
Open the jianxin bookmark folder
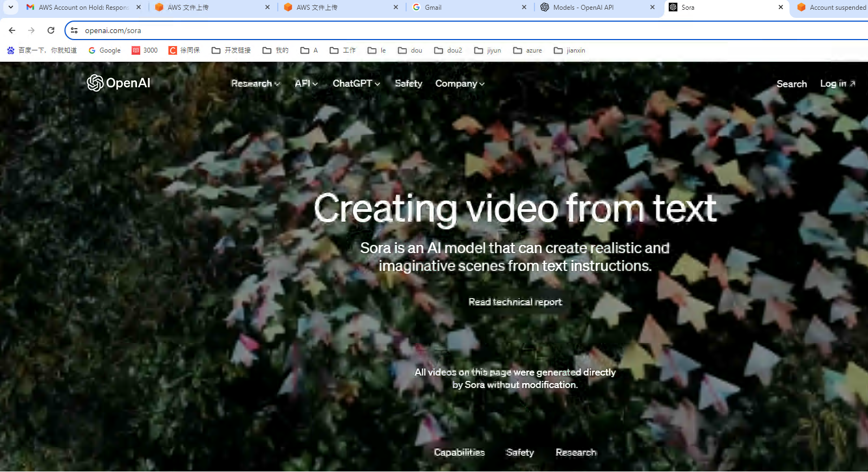click(570, 50)
